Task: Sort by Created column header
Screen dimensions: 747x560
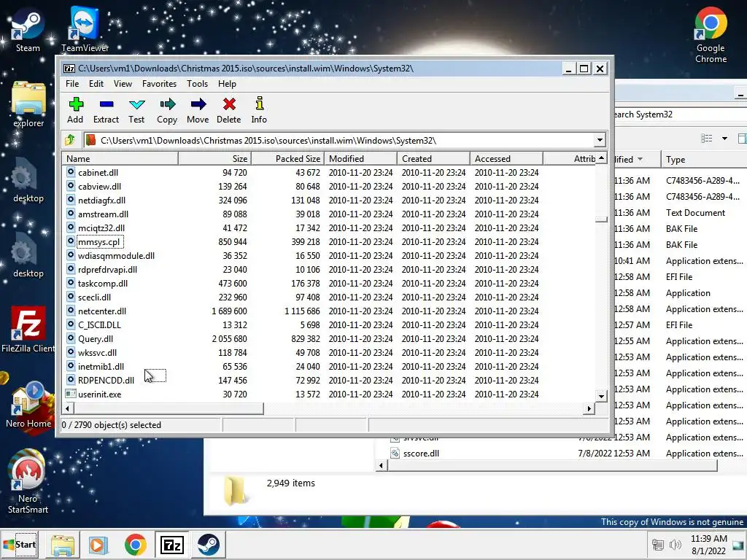Action: pyautogui.click(x=433, y=158)
